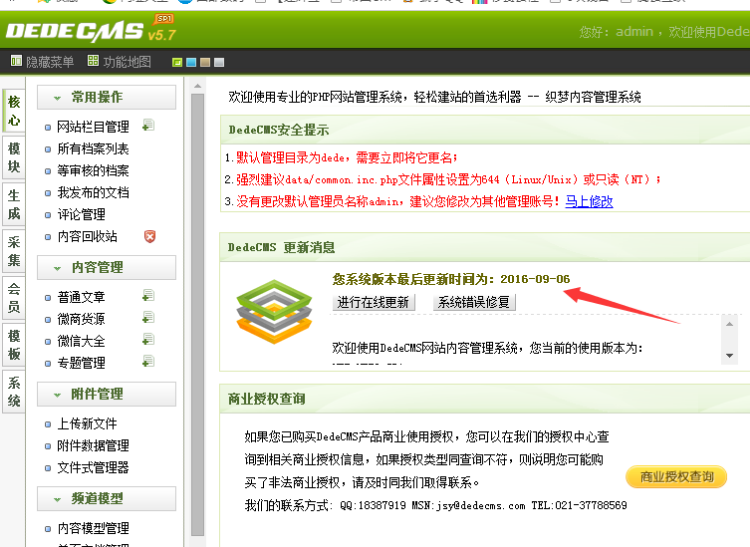Open 内容回收站 menu item
This screenshot has height=547, width=750.
(x=87, y=236)
